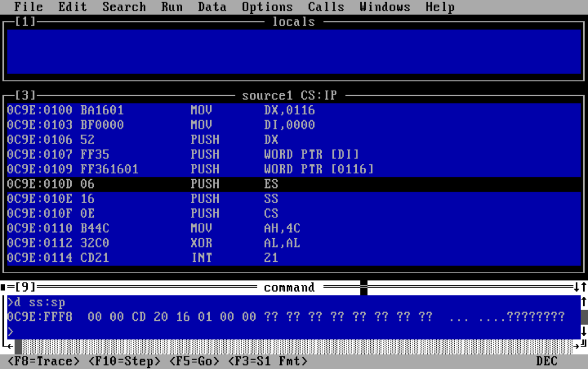The height and width of the screenshot is (369, 588).
Task: Click the command window title
Action: (x=290, y=288)
